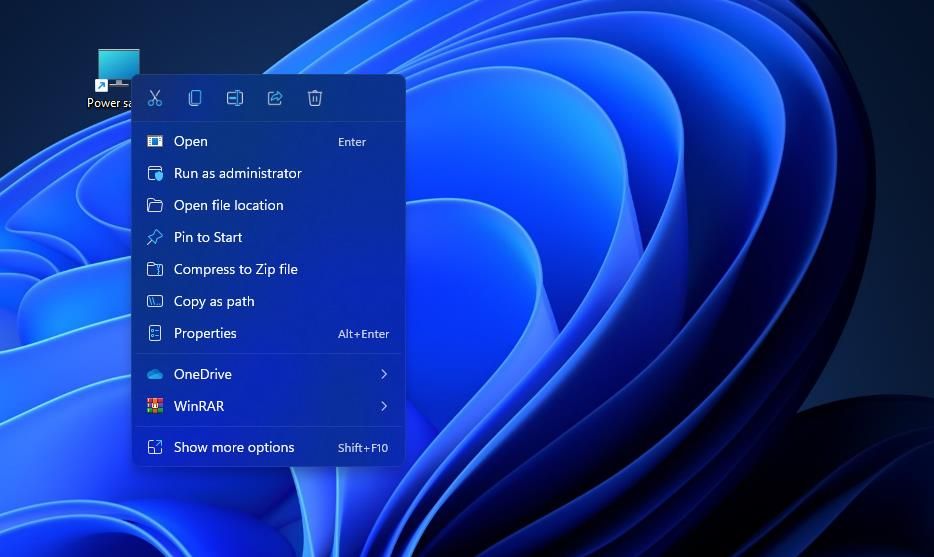Choose Copy as path

pyautogui.click(x=268, y=301)
